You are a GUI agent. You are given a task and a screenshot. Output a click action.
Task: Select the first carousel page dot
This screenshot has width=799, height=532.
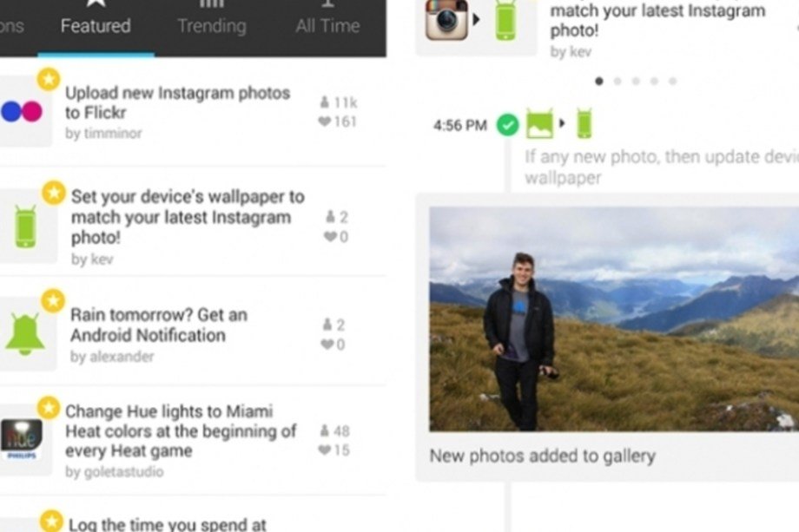[599, 81]
